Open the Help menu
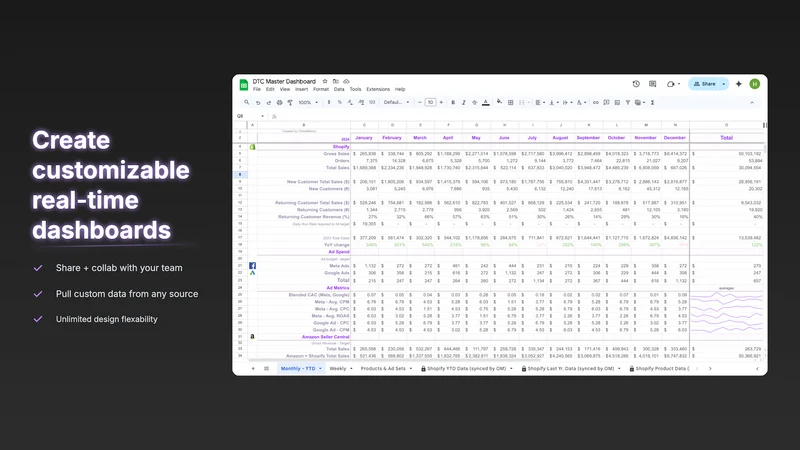Screen dimensions: 800x450 tap(400, 89)
